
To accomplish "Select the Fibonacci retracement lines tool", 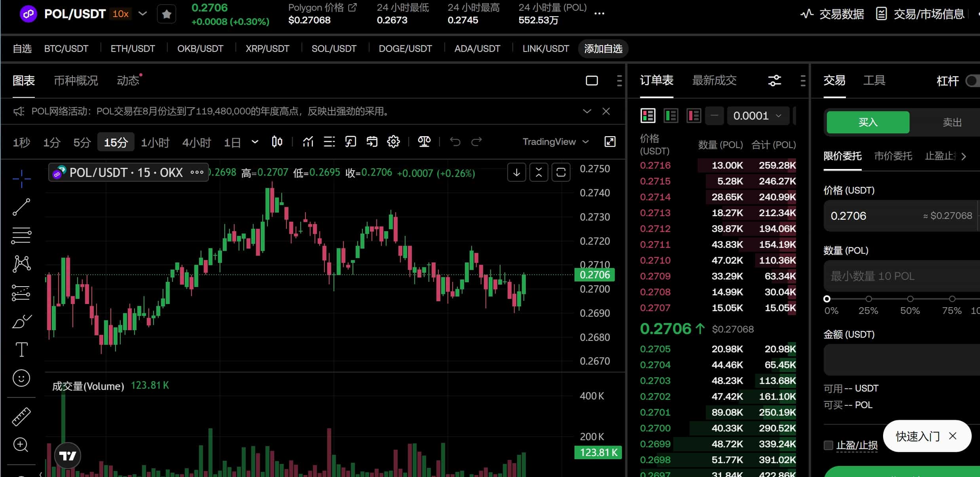I will tap(21, 236).
